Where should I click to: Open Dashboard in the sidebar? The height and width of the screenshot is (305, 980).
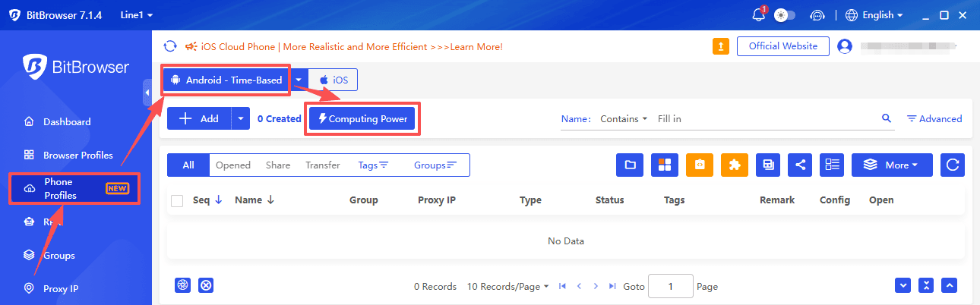[x=67, y=121]
